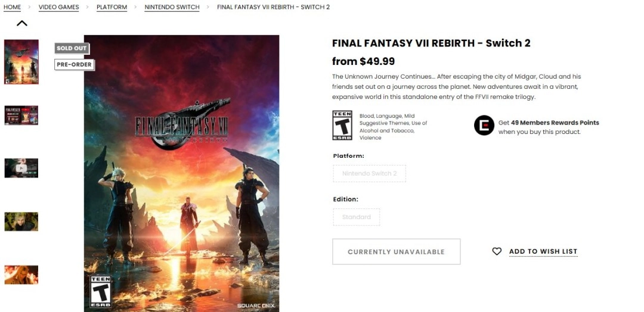Click the Pre-Order badge

(74, 64)
